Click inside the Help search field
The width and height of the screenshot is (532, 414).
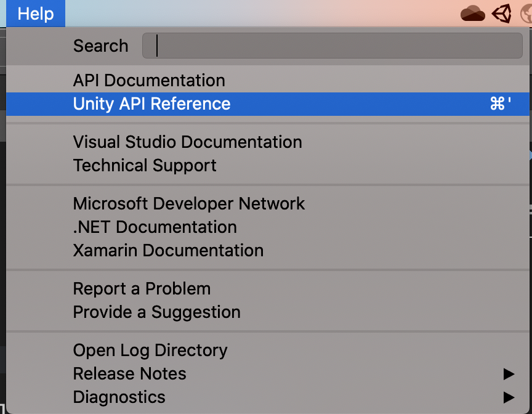pyautogui.click(x=332, y=46)
